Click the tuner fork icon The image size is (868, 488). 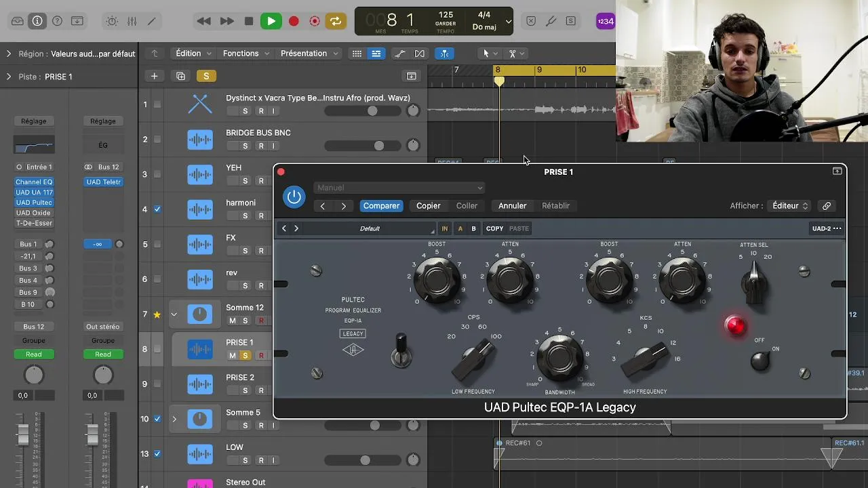(x=551, y=21)
